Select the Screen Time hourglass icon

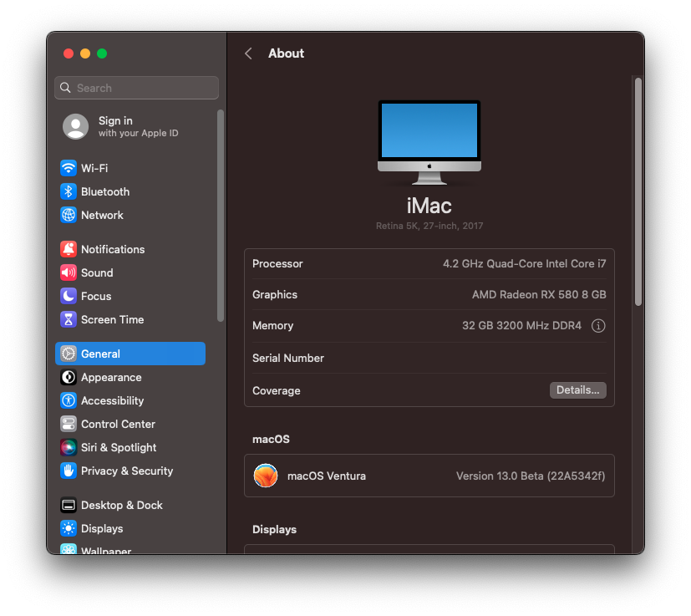[x=69, y=319]
